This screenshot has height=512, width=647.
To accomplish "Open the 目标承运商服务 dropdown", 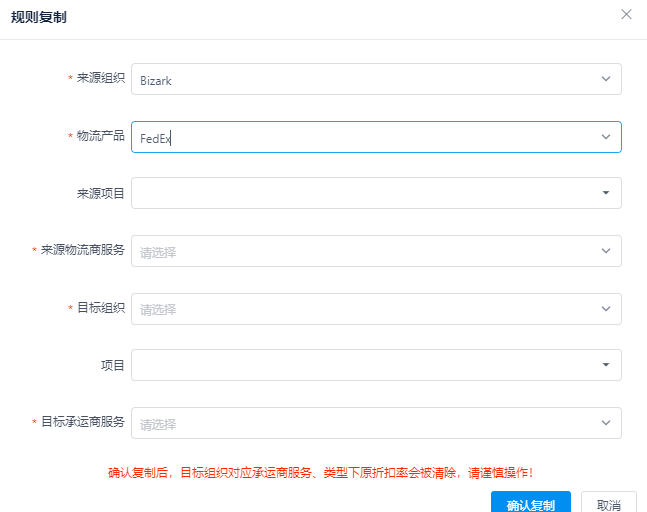I will [376, 423].
